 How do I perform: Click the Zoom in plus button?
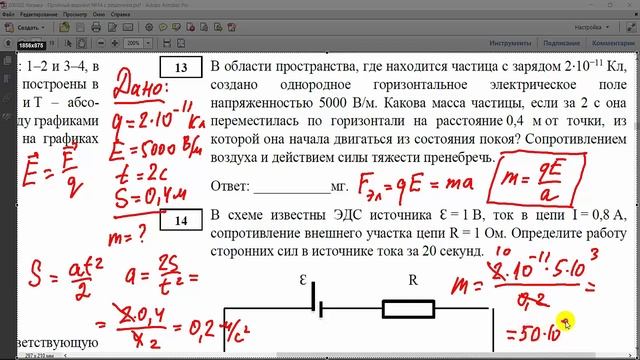click(115, 43)
